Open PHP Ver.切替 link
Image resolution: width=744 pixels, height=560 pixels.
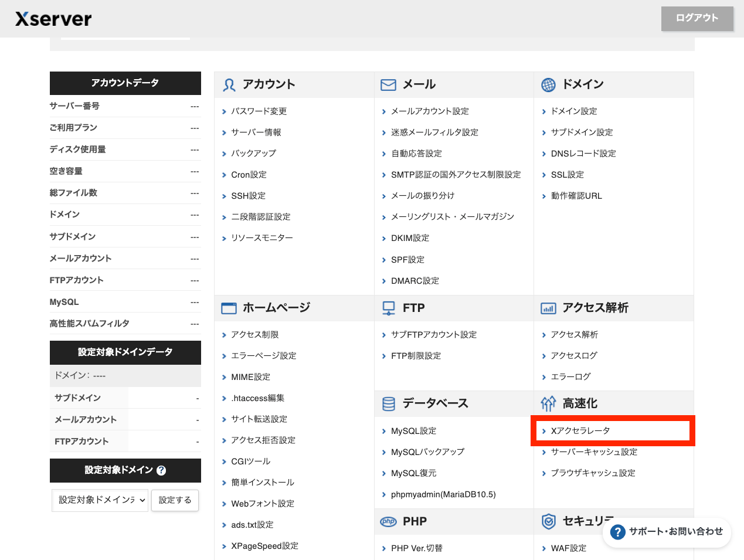[x=416, y=548]
